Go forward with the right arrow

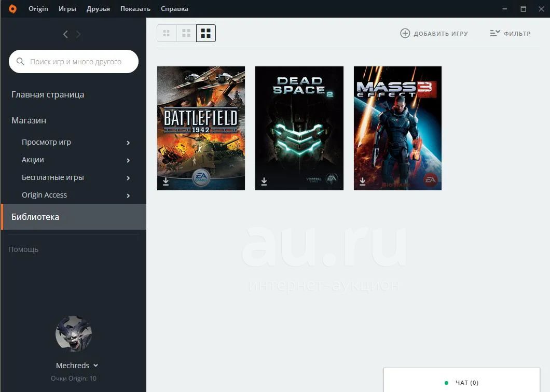tap(78, 34)
